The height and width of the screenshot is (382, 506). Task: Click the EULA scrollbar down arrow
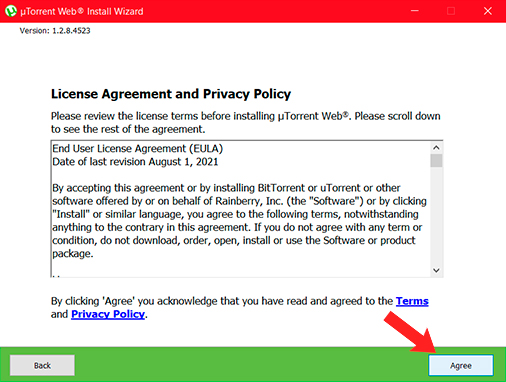pyautogui.click(x=436, y=270)
